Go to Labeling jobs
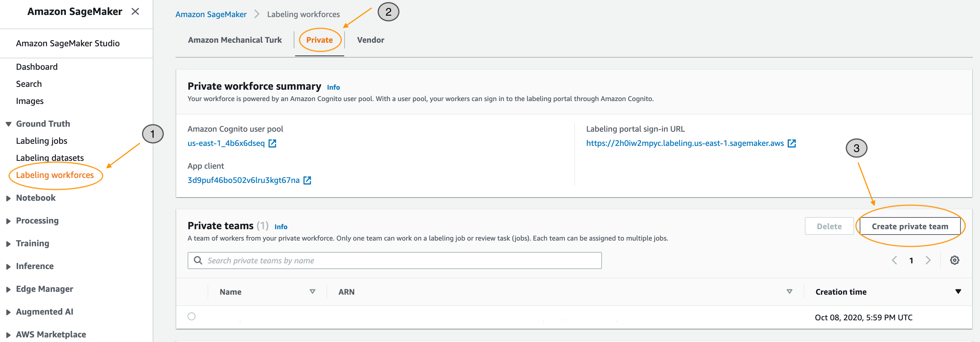 pyautogui.click(x=41, y=141)
